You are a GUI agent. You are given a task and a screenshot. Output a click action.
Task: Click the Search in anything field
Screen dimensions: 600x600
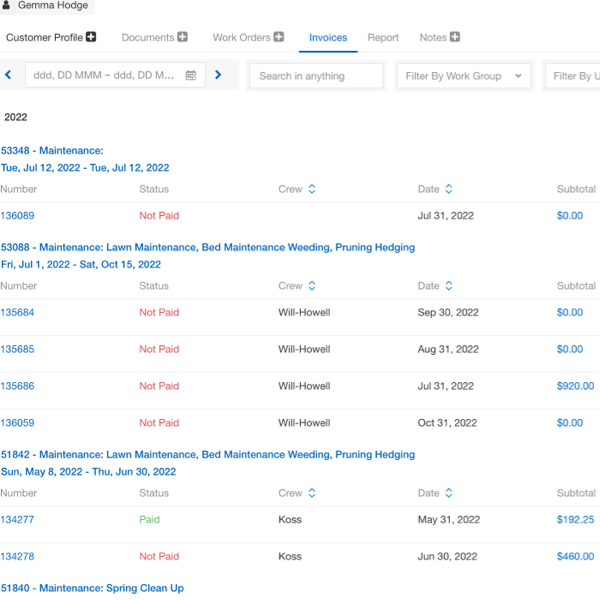point(316,76)
